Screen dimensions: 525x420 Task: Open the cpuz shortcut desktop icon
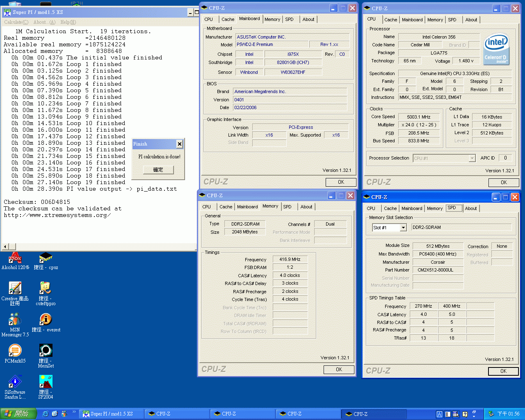click(46, 260)
